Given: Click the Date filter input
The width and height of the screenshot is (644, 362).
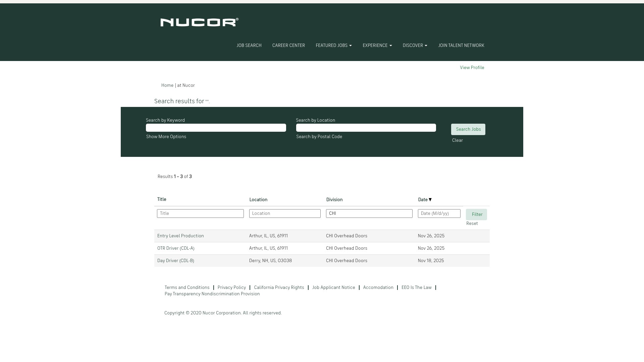Looking at the screenshot, I should click(x=439, y=214).
